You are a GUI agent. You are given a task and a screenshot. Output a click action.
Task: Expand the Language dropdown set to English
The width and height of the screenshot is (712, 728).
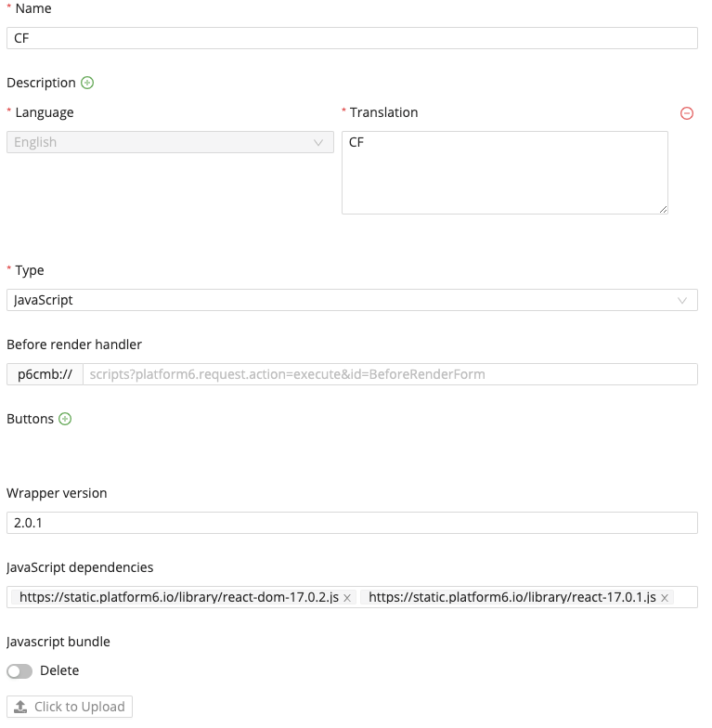coord(170,142)
